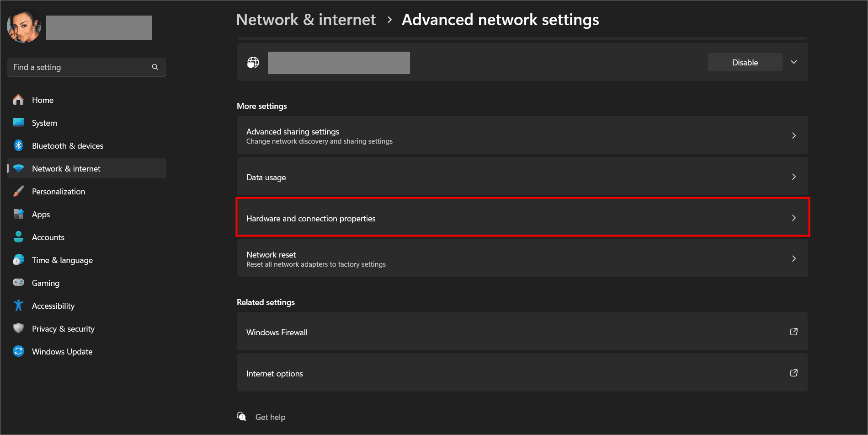Click the globe icon on the network adapter

click(253, 62)
